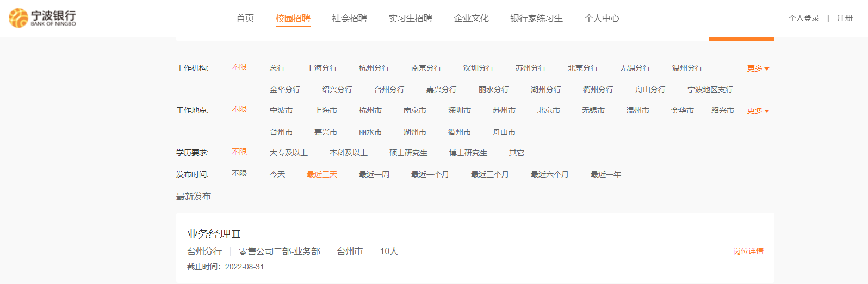Filter by 杭州分行
This screenshot has height=284, width=868.
(x=374, y=68)
